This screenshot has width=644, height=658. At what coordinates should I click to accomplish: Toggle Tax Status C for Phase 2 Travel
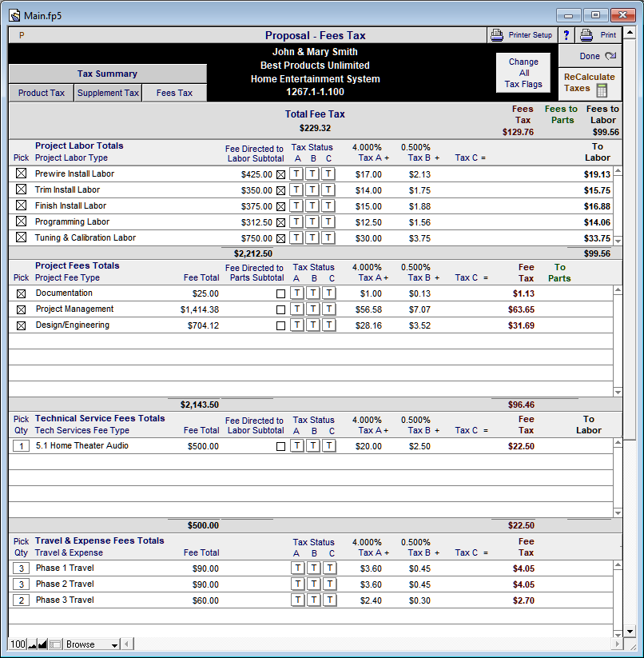[x=330, y=584]
